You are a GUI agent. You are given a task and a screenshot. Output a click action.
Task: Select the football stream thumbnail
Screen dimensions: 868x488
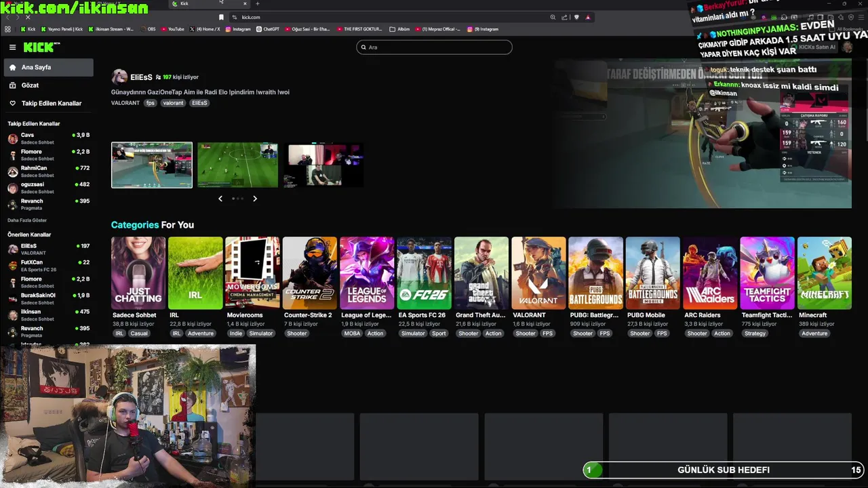237,165
